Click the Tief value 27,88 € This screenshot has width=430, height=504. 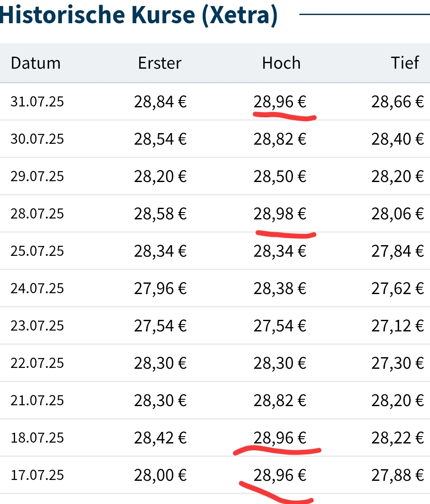tap(397, 475)
